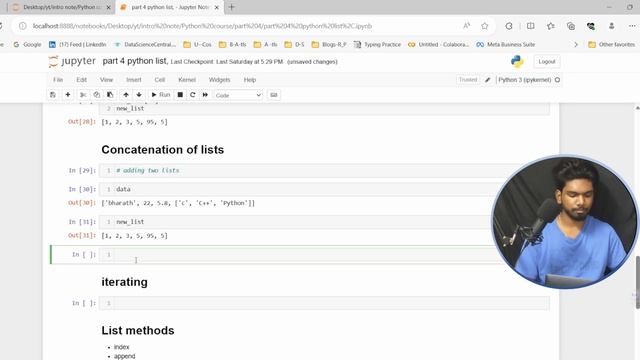Click the Python logo icon
This screenshot has width=640, height=360.
[517, 62]
